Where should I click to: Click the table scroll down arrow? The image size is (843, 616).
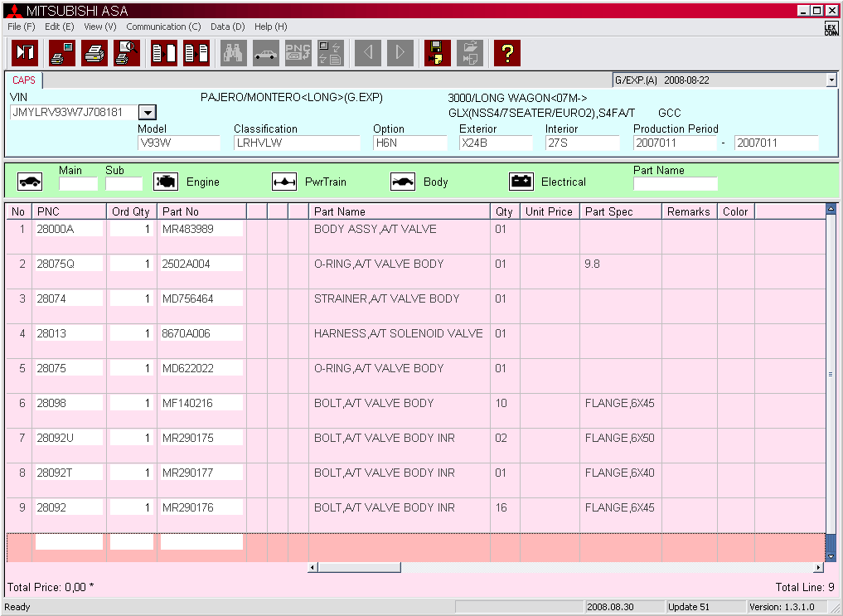[x=831, y=557]
